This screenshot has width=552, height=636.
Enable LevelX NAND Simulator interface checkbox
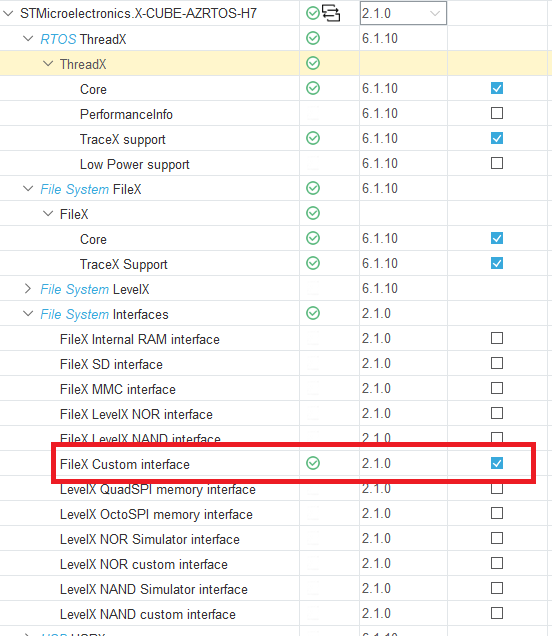497,588
